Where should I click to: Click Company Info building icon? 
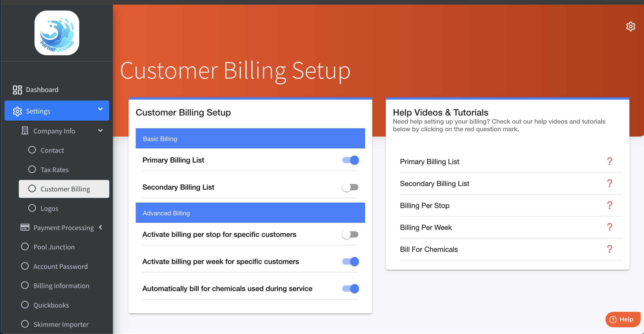pyautogui.click(x=25, y=131)
